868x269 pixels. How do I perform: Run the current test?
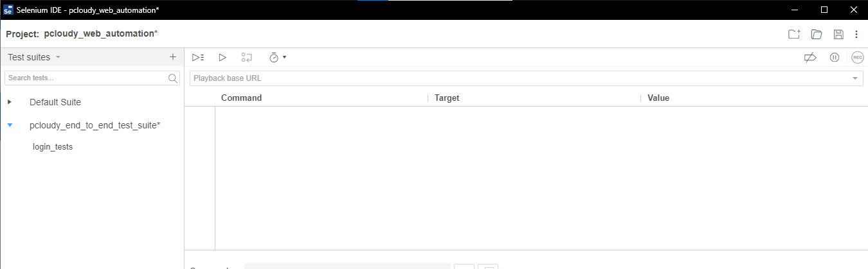click(222, 57)
